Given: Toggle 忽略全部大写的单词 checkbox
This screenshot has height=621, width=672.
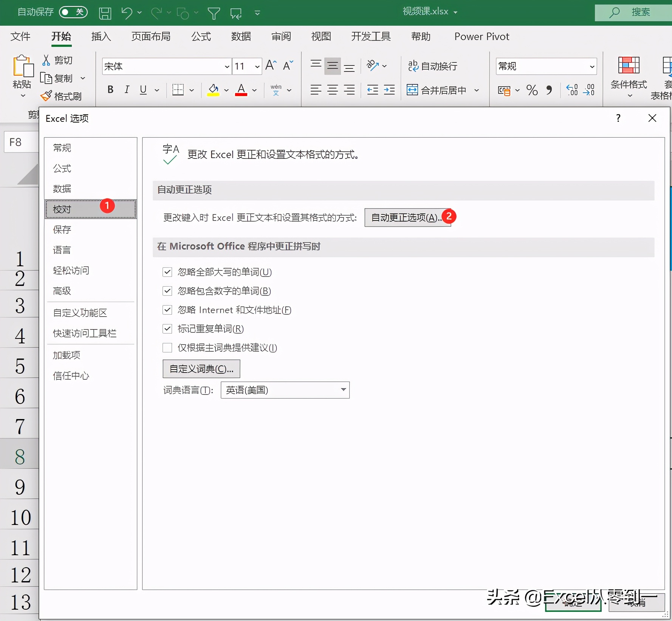Looking at the screenshot, I should click(167, 272).
